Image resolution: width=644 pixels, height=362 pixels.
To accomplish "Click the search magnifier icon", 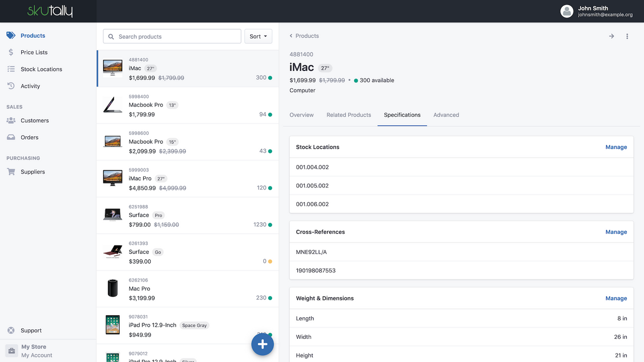I will pos(111,37).
